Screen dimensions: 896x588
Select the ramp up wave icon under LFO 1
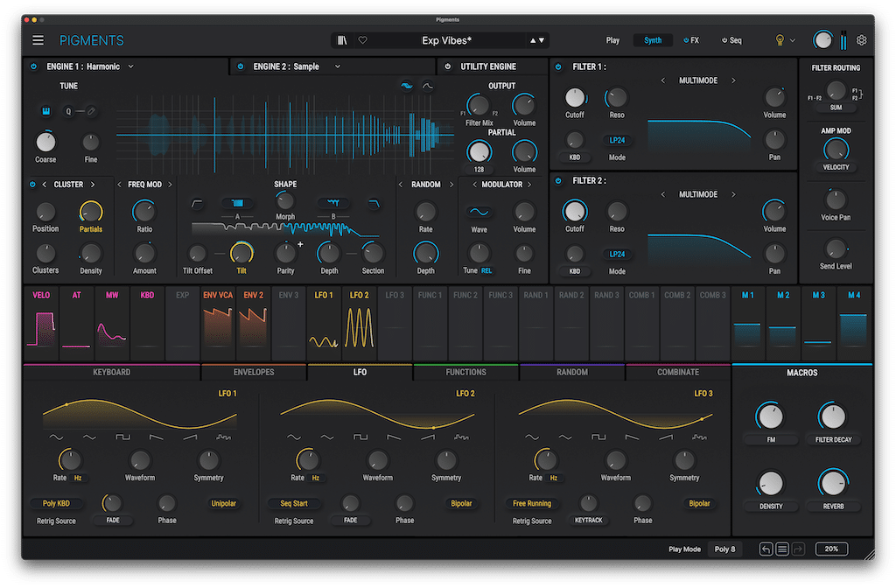coord(190,437)
